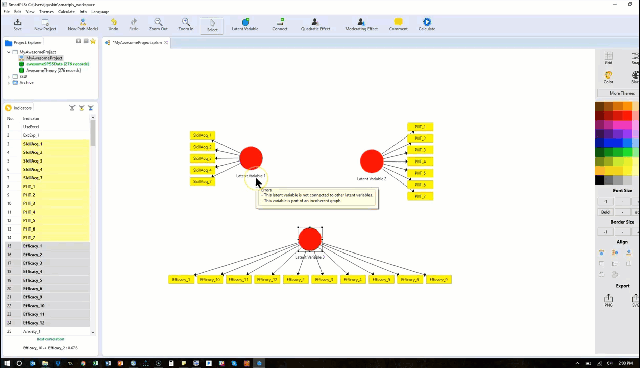Select Latent Variable 2 red circle
Screen dimensions: 640x368
(x=371, y=161)
